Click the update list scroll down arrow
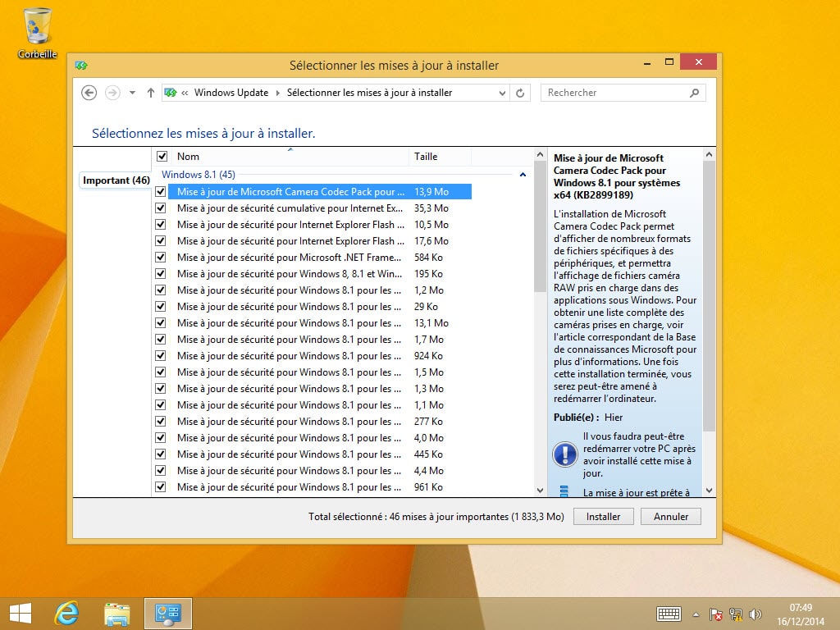 coord(540,491)
